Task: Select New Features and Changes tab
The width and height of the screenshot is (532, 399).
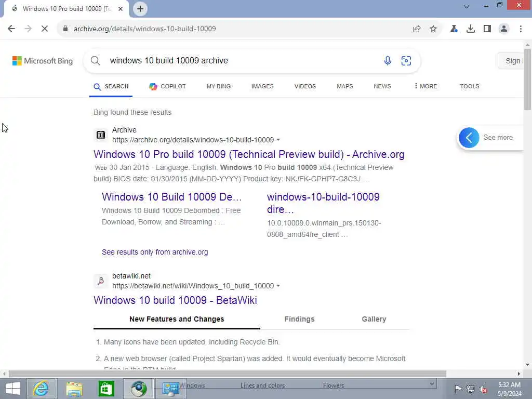Action: 177,320
